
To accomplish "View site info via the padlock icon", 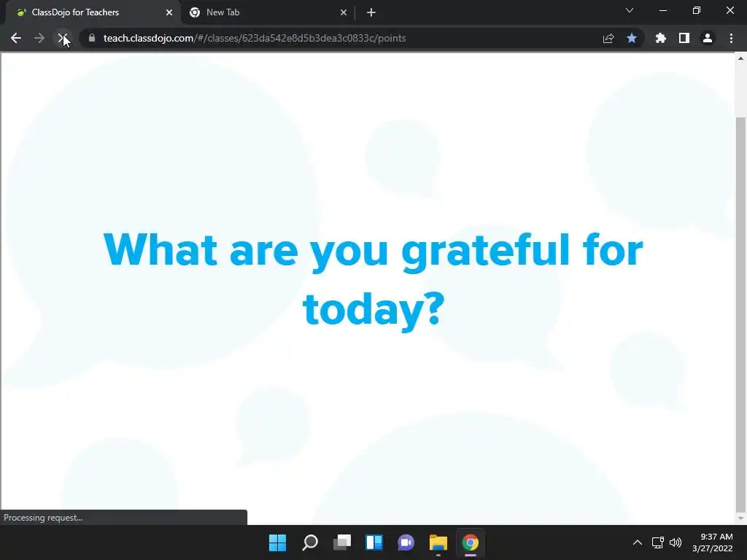I will point(92,38).
